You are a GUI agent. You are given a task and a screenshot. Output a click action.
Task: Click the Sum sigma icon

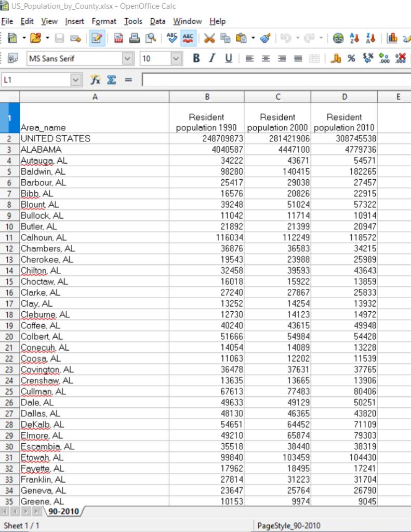pyautogui.click(x=111, y=79)
